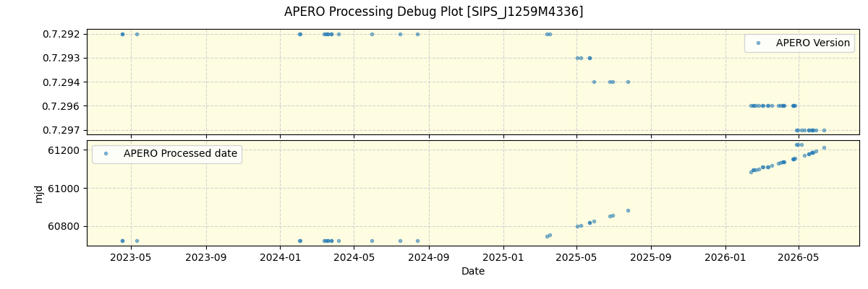Select the 0.7.297 y-axis label
This screenshot has height=289, width=868.
[61, 130]
